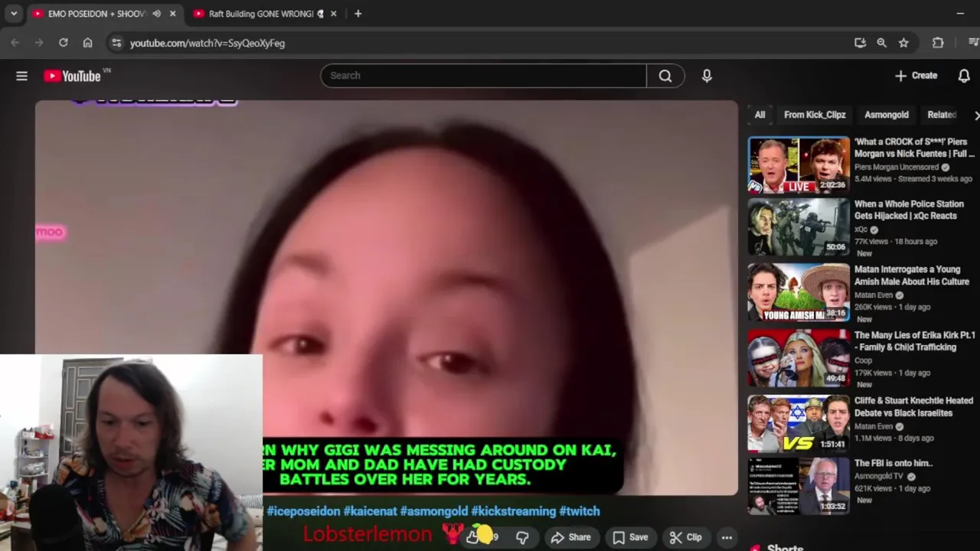Bookmark this page with the star
Image resolution: width=980 pixels, height=551 pixels.
(903, 43)
